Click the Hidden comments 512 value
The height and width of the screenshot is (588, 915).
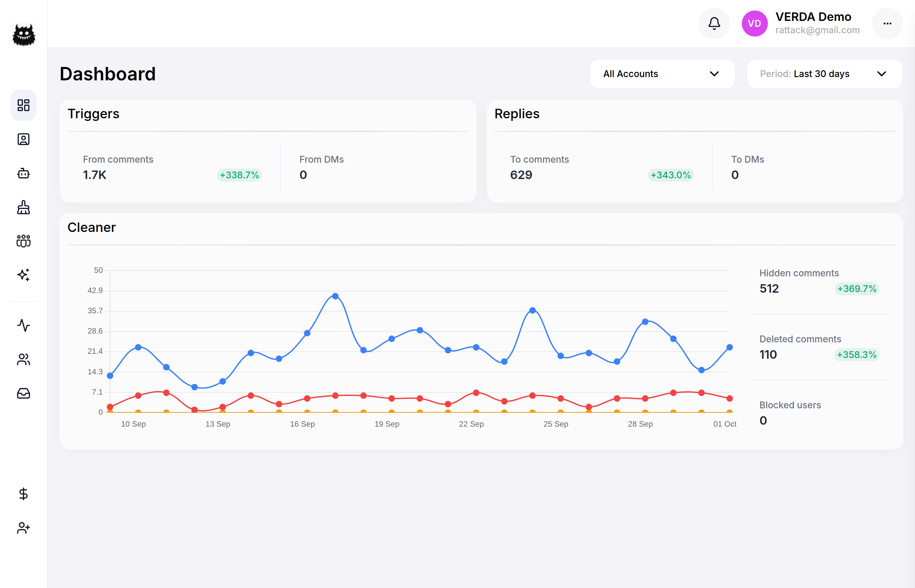[769, 289]
